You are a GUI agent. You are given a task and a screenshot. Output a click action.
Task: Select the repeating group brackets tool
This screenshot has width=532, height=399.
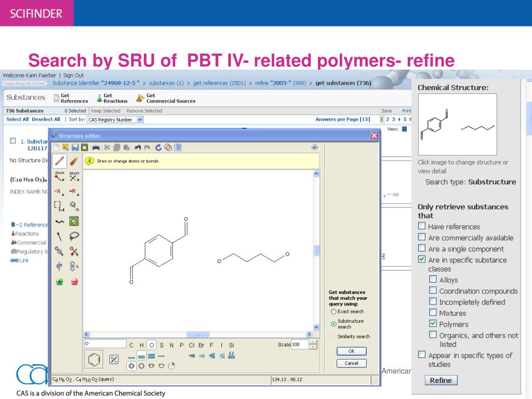coord(59,206)
